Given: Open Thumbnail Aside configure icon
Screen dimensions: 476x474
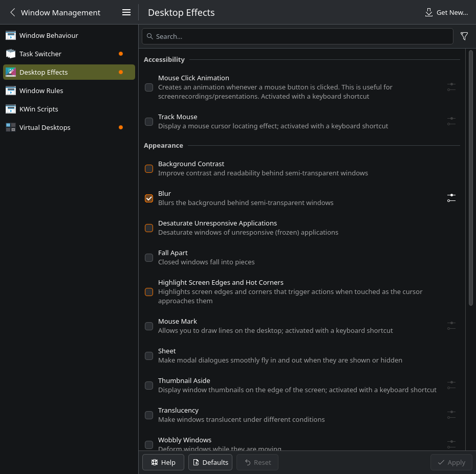Looking at the screenshot, I should point(451,385).
